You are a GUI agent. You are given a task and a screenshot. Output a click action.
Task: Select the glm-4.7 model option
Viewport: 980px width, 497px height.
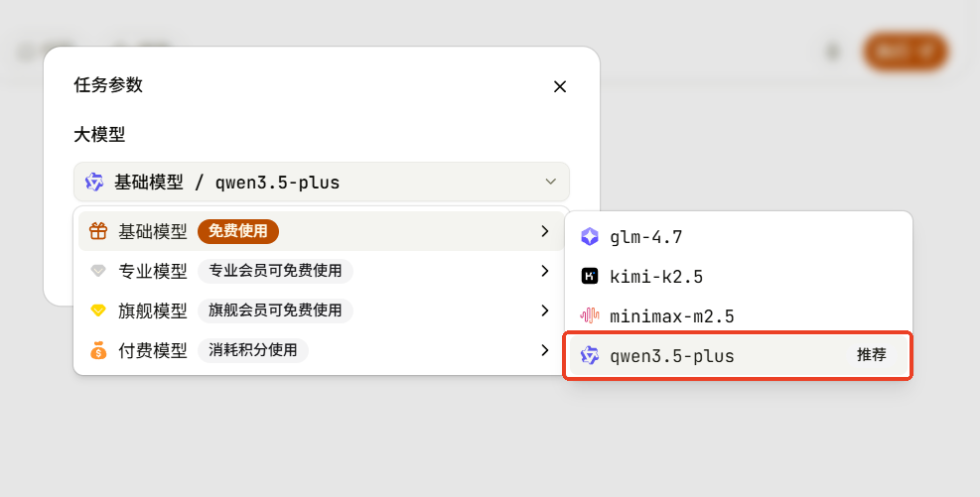(x=738, y=237)
